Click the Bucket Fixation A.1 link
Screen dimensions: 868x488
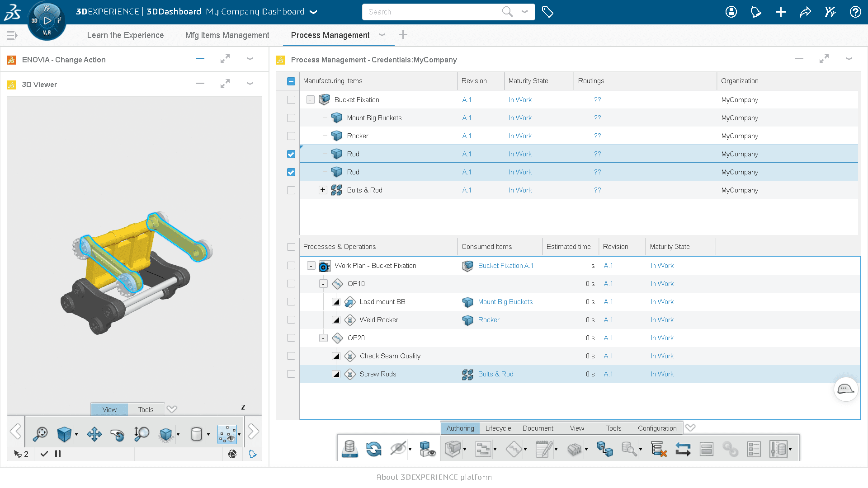coord(505,266)
